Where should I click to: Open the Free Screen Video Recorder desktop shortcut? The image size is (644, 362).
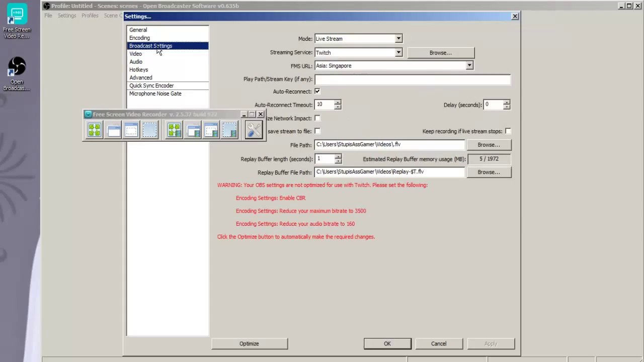click(17, 21)
